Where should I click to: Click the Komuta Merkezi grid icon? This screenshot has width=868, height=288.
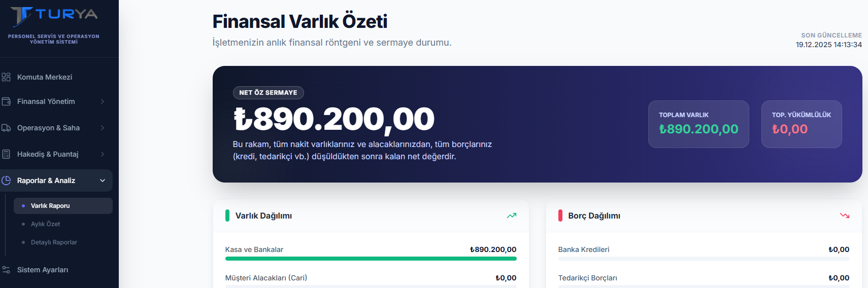tap(6, 77)
